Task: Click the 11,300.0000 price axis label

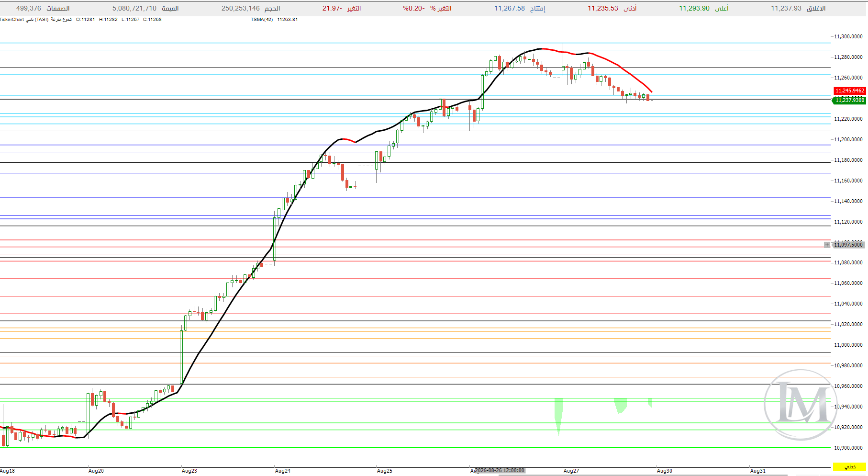Action: (848, 36)
